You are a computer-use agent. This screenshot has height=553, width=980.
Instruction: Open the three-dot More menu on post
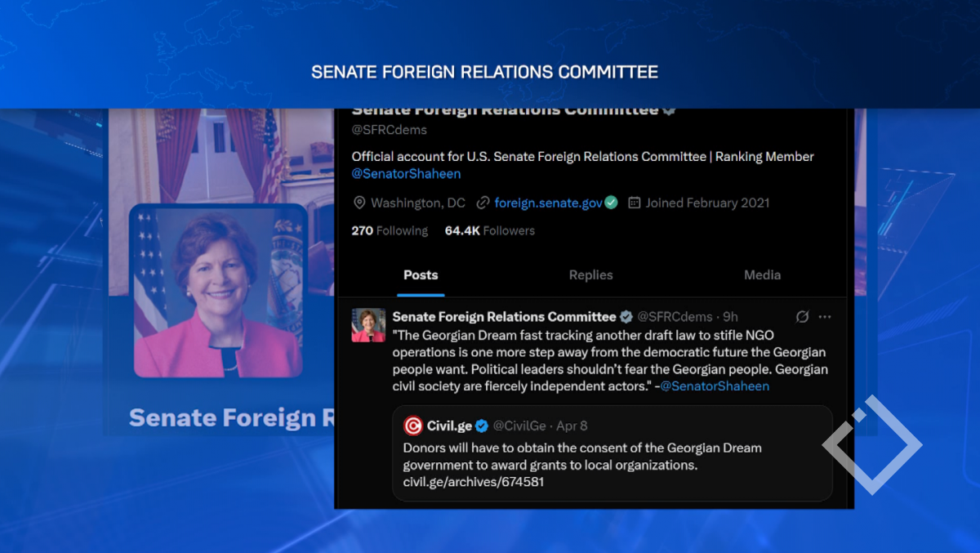[x=825, y=317]
